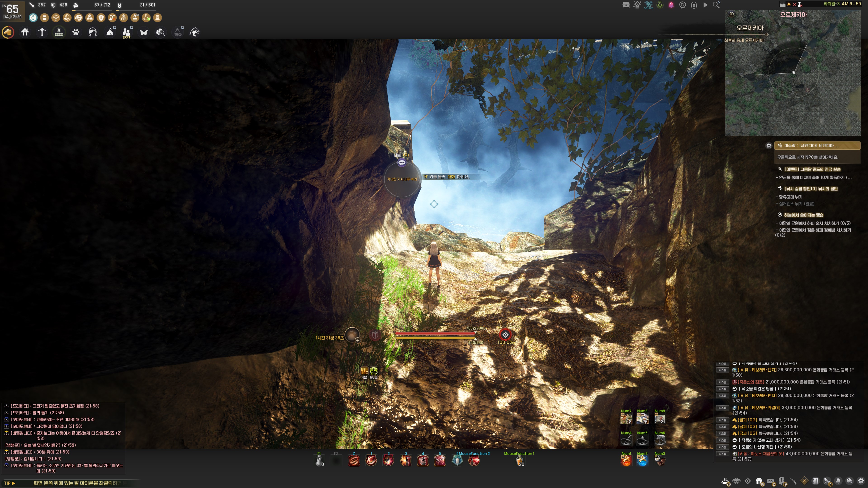
Task: Open the gift box rewards icon
Action: [x=759, y=481]
